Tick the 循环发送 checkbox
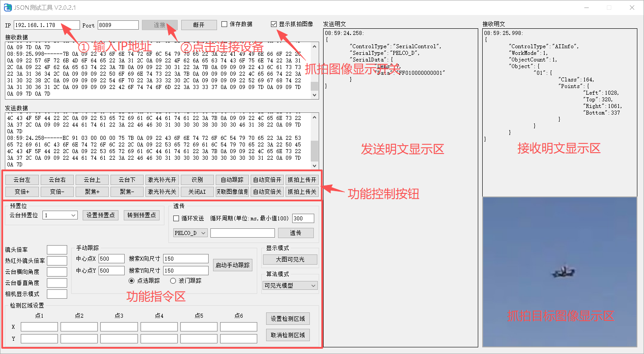Screen dimensions: 644x354 [176, 218]
